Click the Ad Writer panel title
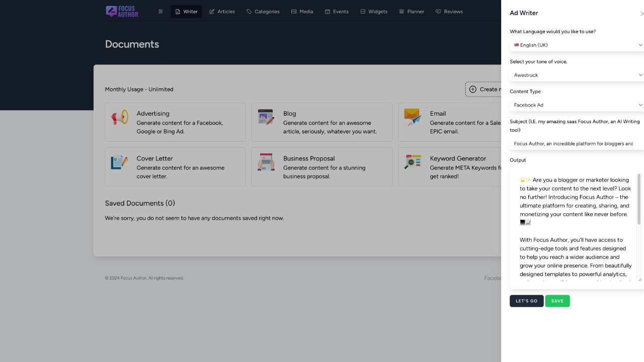The image size is (644, 362). 524,13
